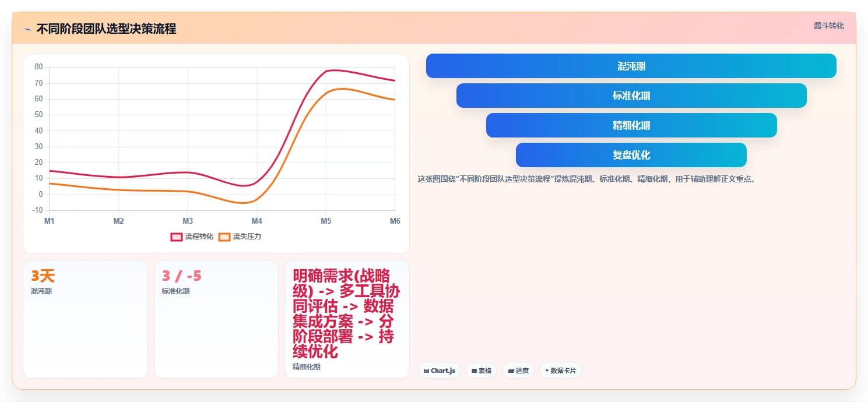Select the 混沌期 funnel bar

631,66
